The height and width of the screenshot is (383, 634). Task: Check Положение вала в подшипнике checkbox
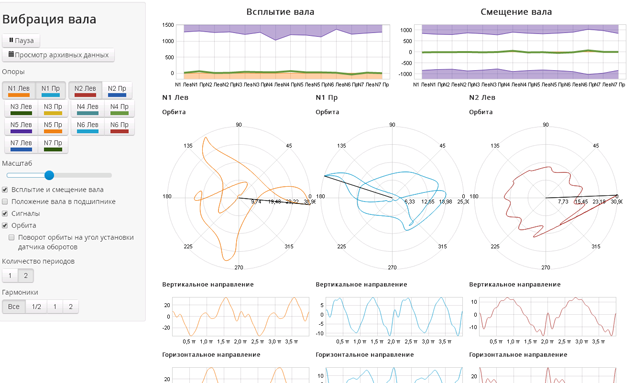coord(5,201)
